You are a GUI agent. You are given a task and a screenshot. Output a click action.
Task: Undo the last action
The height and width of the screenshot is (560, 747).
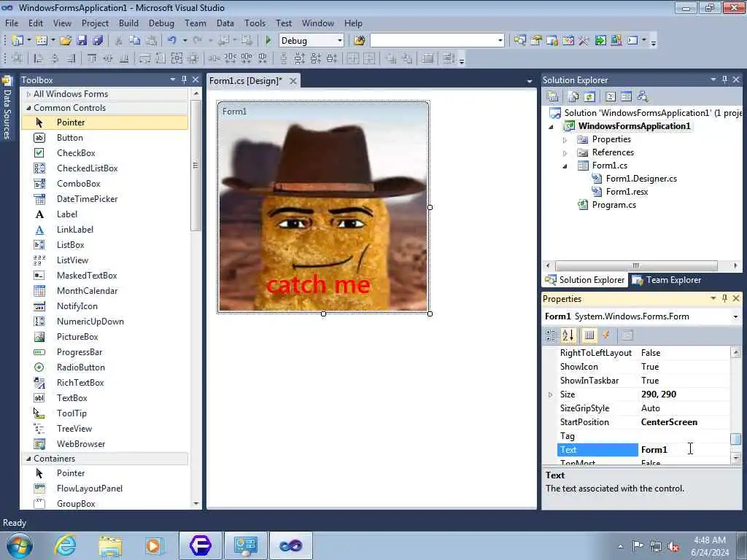click(x=172, y=41)
